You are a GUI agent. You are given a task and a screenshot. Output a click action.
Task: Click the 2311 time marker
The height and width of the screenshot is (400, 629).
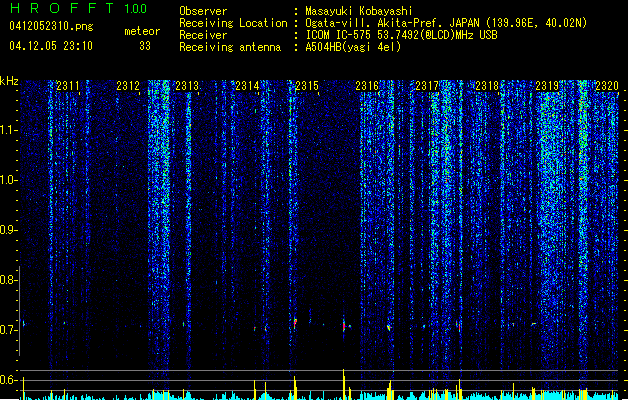tap(68, 86)
